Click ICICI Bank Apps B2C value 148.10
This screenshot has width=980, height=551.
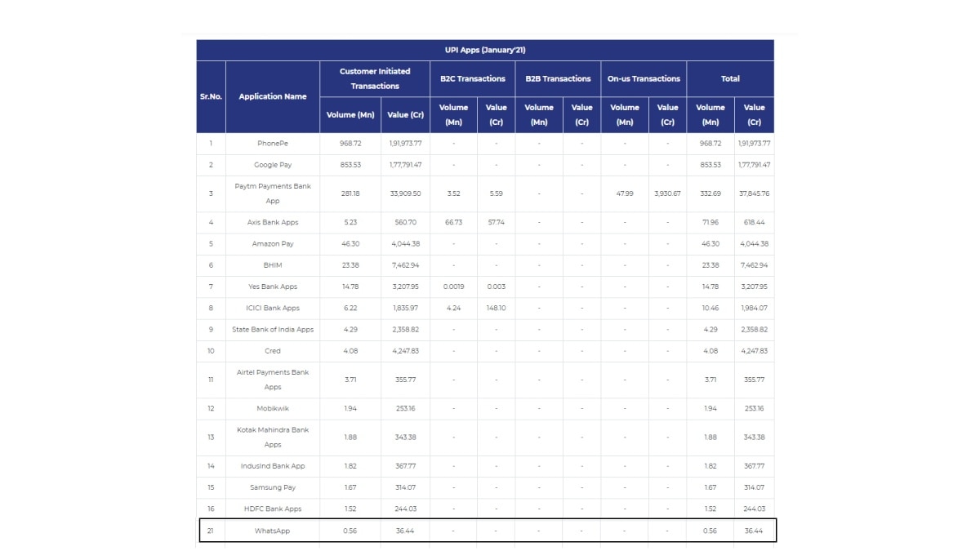496,309
